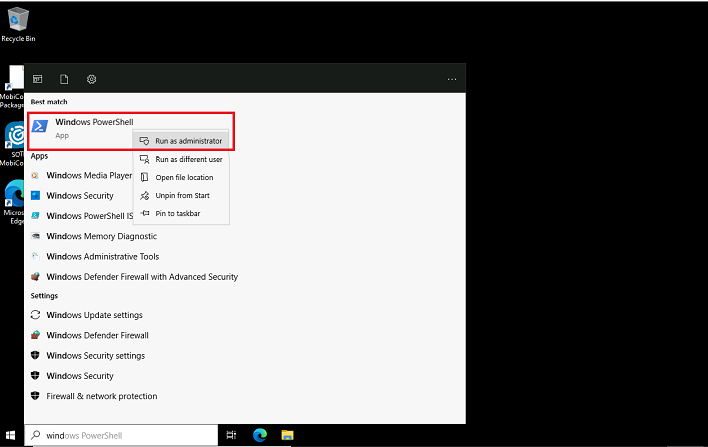Image resolution: width=708 pixels, height=447 pixels.
Task: Click the taskbar search input field
Action: coord(120,436)
